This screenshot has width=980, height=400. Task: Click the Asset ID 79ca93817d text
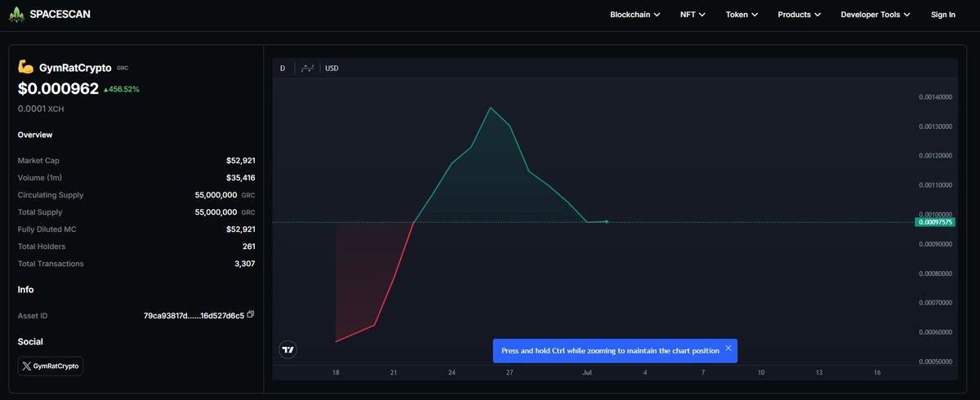click(194, 315)
